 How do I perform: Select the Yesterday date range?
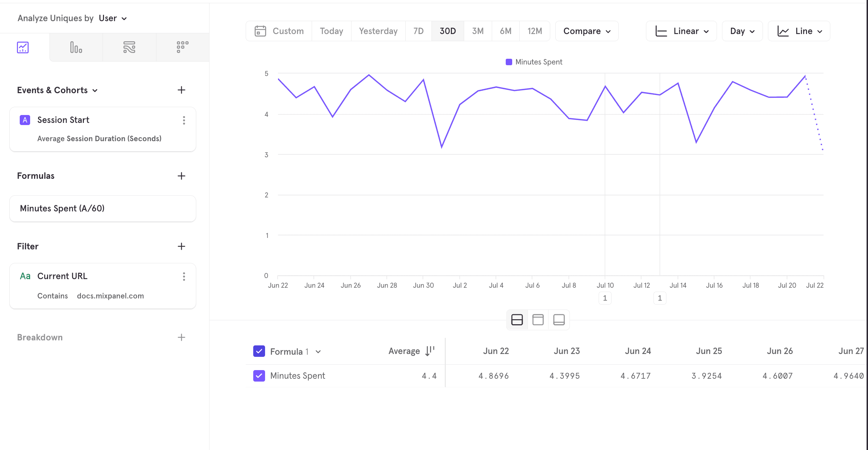point(378,31)
